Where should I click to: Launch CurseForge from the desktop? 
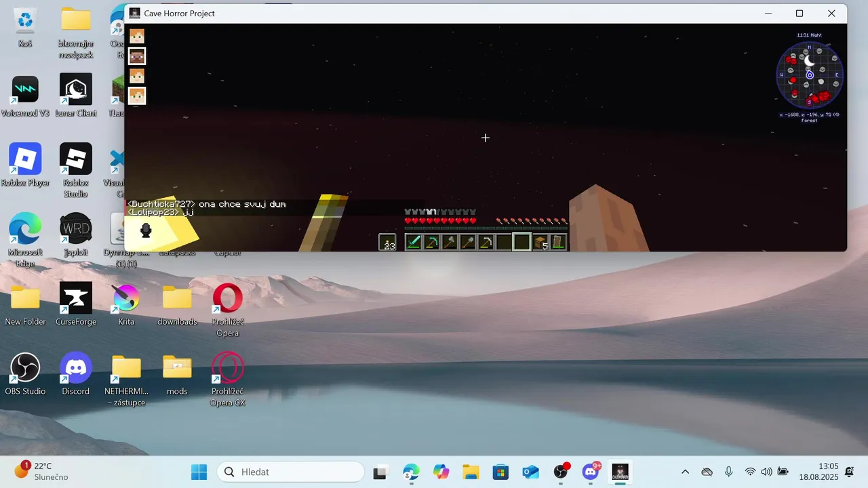[x=76, y=305]
